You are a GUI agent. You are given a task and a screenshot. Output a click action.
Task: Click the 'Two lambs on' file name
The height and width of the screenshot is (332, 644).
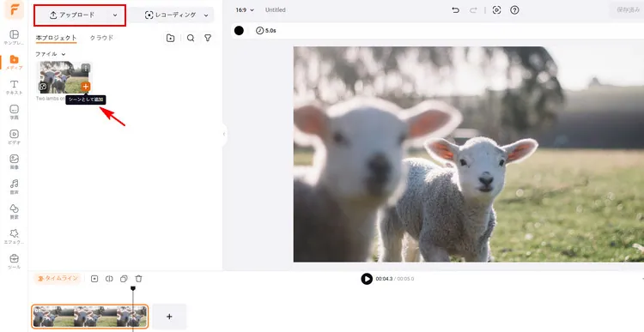click(x=50, y=99)
